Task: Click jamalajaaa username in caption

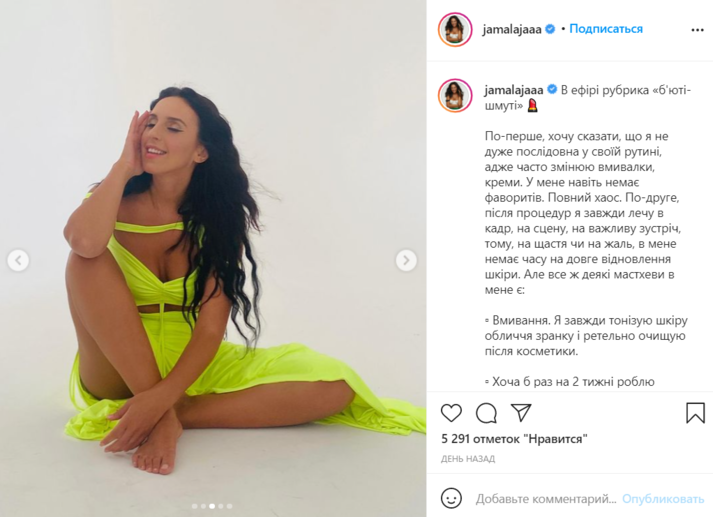Action: [x=514, y=90]
